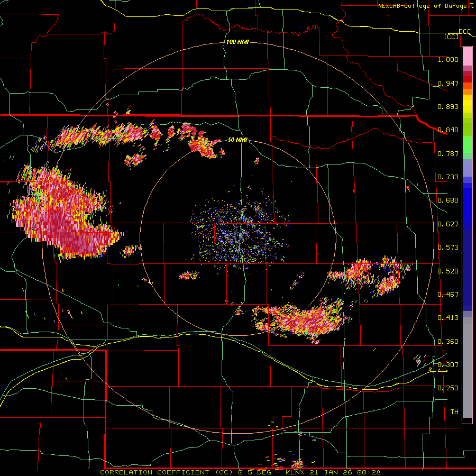476x476 pixels.
Task: Click the "TH" threshold label in legend
Action: point(454,412)
